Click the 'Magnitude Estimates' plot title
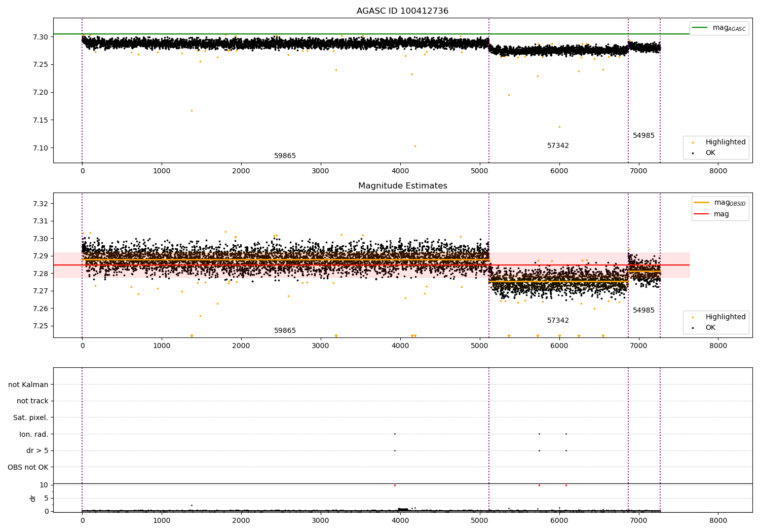Viewport: 760px width, 532px height. tap(402, 186)
